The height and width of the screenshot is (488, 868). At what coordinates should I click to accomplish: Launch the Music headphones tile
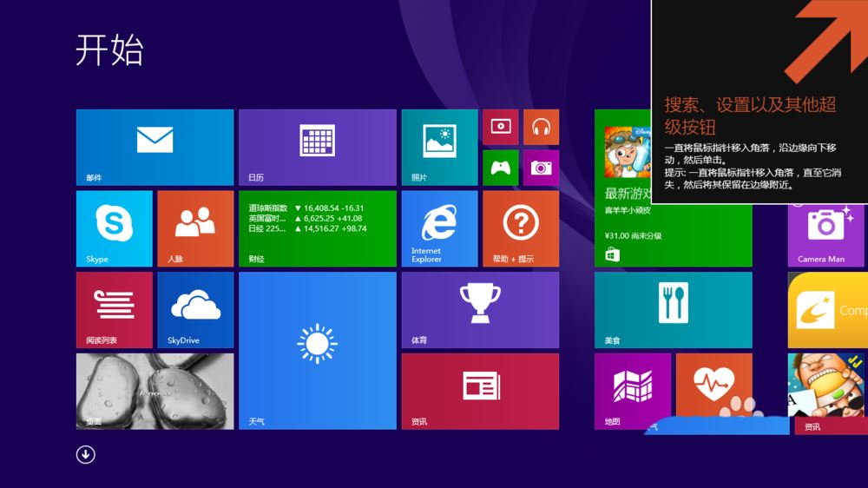[x=541, y=127]
